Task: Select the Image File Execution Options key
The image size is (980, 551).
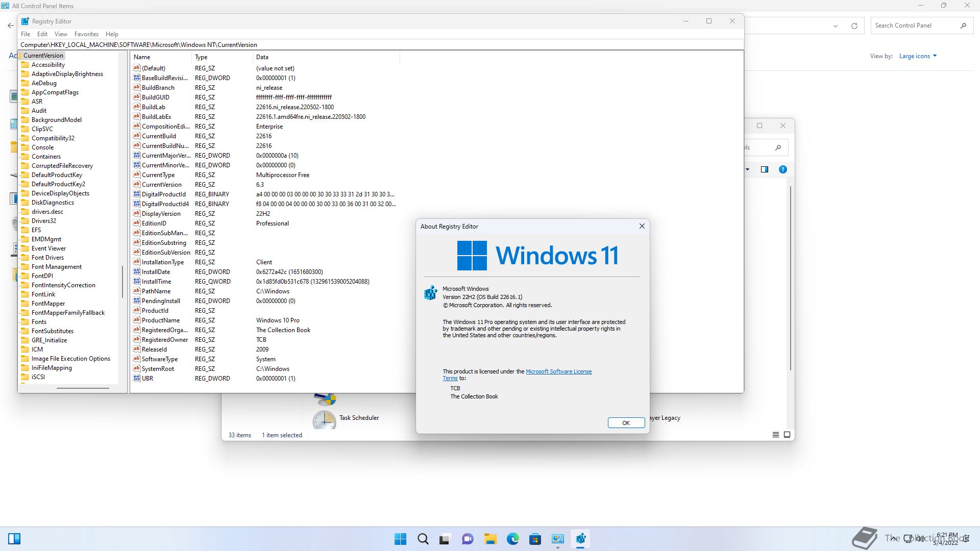Action: pyautogui.click(x=71, y=359)
